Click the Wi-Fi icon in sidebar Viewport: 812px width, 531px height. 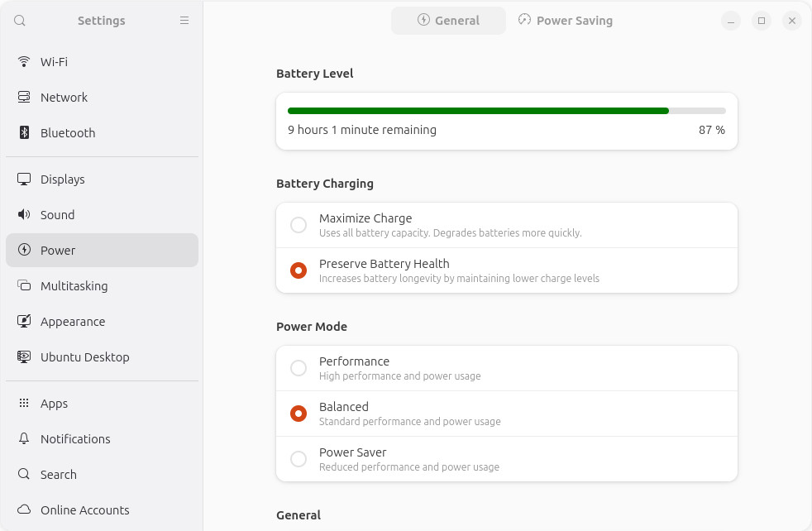(24, 62)
